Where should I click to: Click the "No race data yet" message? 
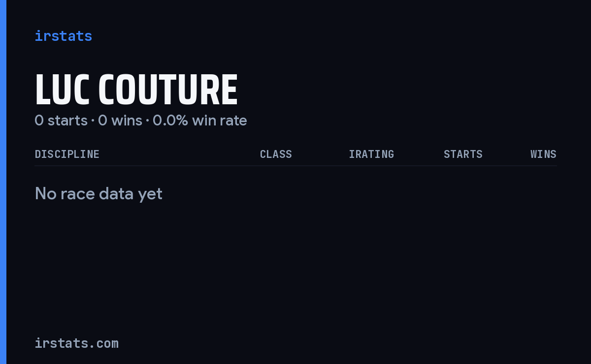point(98,194)
